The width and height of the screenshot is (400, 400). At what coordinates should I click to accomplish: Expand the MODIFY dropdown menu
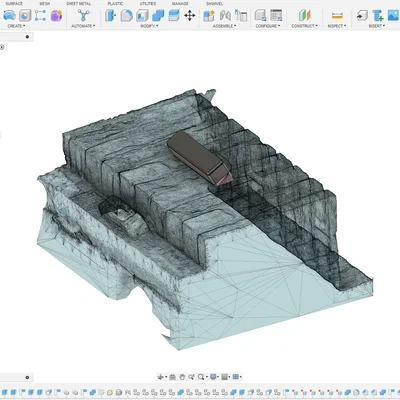[149, 26]
